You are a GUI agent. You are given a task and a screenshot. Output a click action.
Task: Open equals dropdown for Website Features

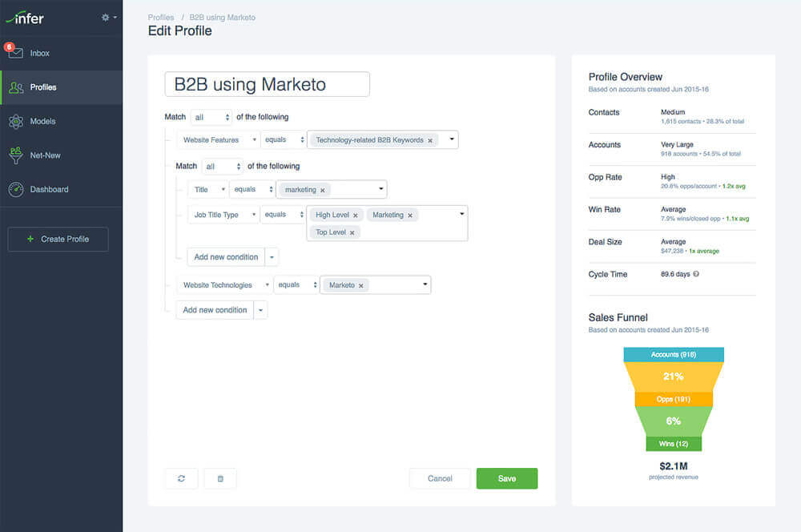tap(284, 140)
